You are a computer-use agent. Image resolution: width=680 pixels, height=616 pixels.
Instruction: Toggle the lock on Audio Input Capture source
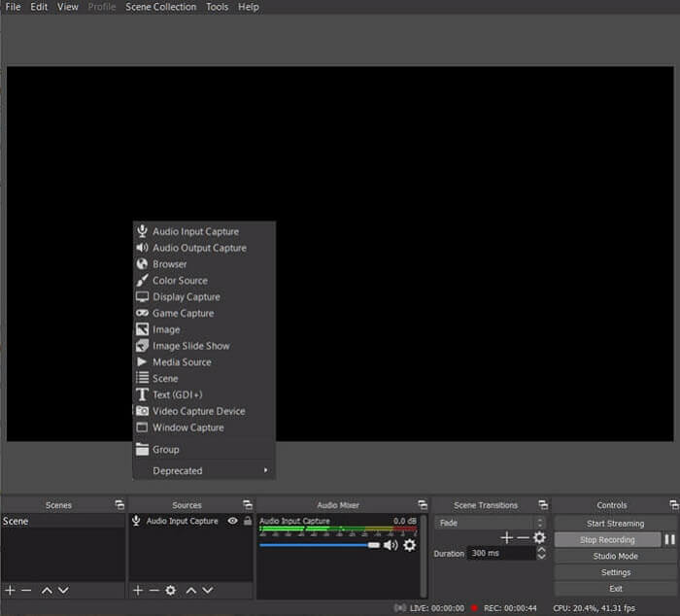[247, 522]
